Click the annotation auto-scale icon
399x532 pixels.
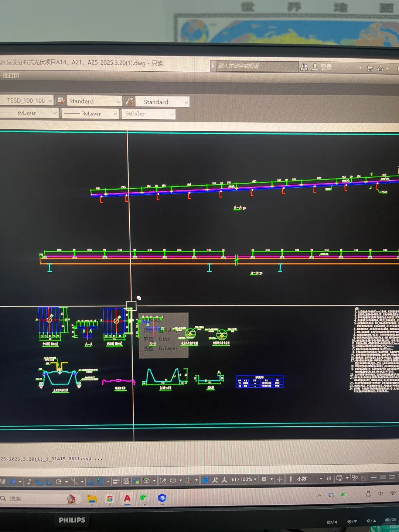pos(215,480)
